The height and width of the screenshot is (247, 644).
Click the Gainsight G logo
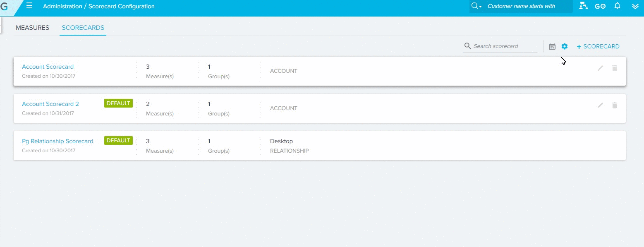pos(4,6)
